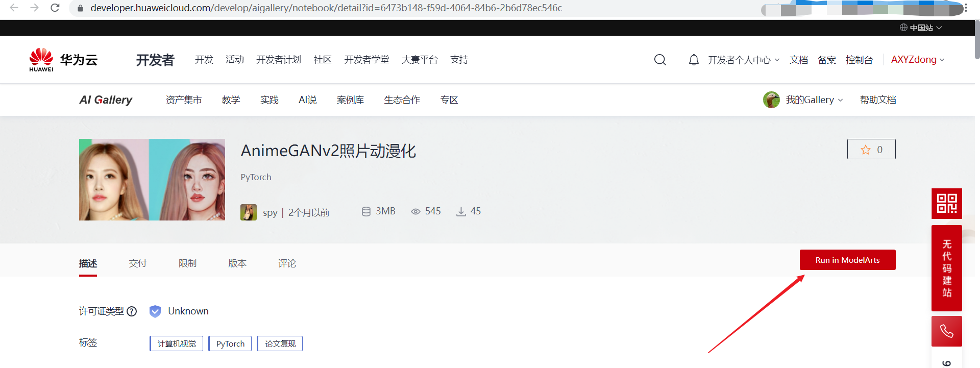The width and height of the screenshot is (980, 368).
Task: Click the 无代码建站 side button
Action: tap(947, 268)
